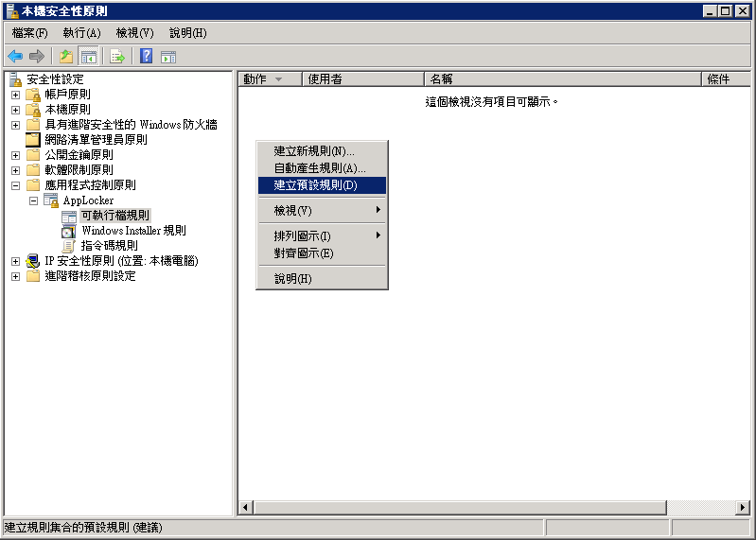756x540 pixels.
Task: Click the title bar application icon
Action: click(x=12, y=10)
